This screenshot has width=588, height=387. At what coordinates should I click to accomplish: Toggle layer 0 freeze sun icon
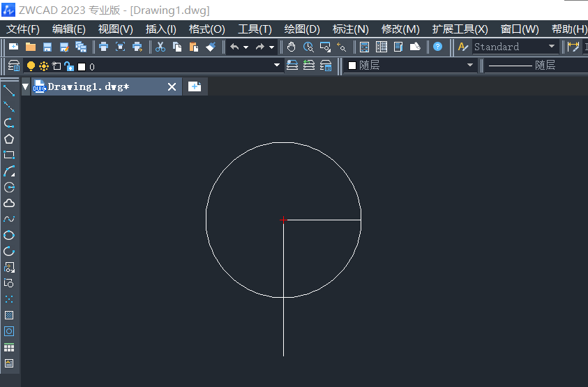coord(44,66)
